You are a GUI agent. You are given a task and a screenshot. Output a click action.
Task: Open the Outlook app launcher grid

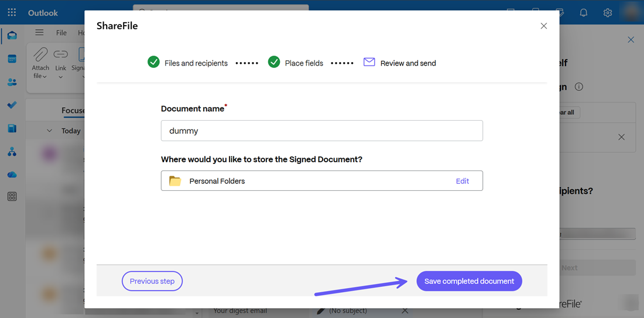click(x=12, y=12)
